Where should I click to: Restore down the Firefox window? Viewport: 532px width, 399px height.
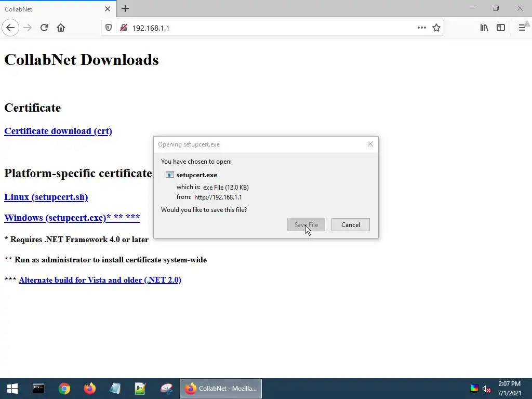[x=496, y=8]
